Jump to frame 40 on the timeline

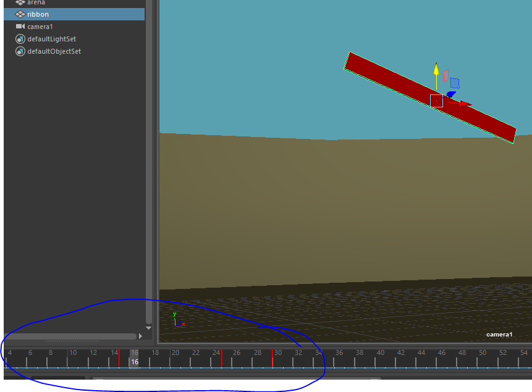point(381,352)
